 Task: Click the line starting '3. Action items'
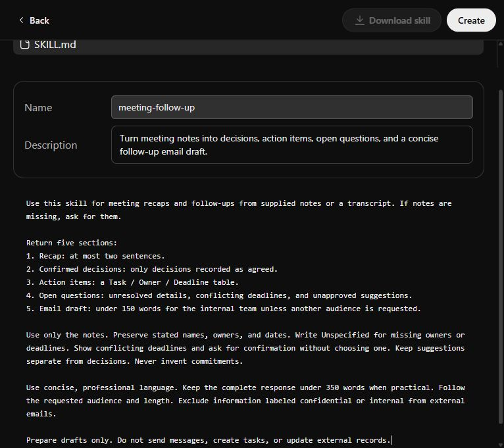click(132, 282)
